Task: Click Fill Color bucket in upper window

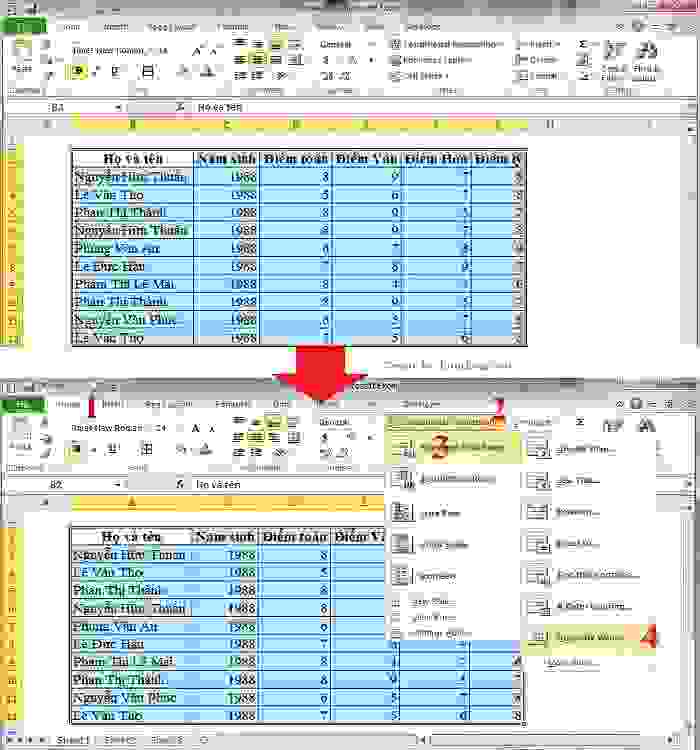Action: 183,72
